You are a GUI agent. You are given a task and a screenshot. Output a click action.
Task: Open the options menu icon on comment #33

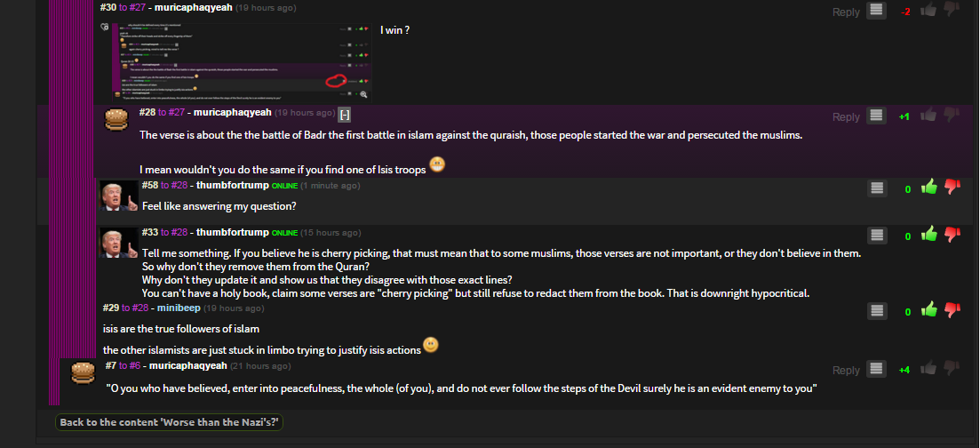(x=877, y=235)
